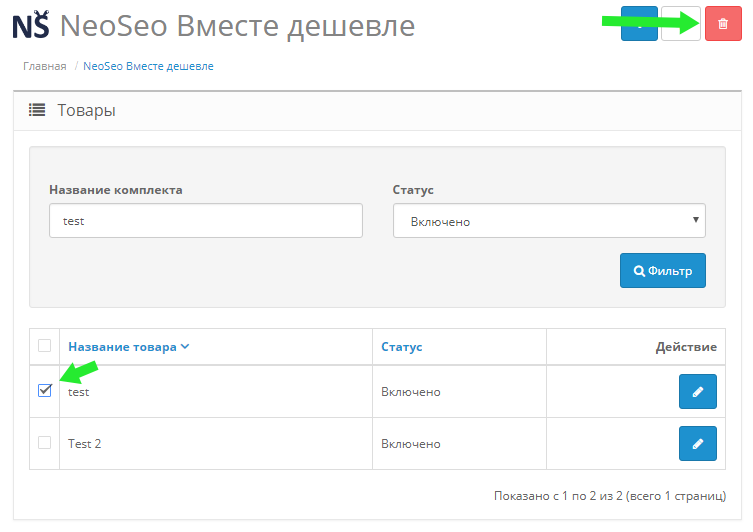The image size is (753, 532).
Task: Focus the Название комплекта input field
Action: pos(206,220)
